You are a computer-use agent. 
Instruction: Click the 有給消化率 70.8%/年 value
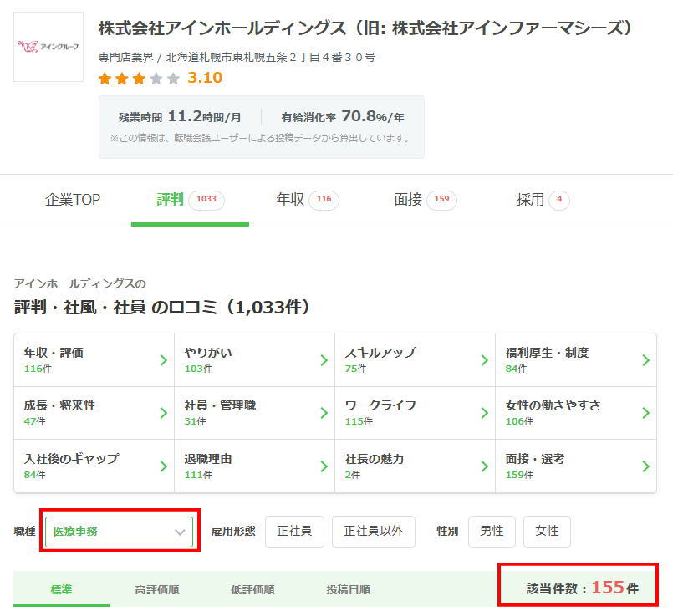[x=343, y=117]
